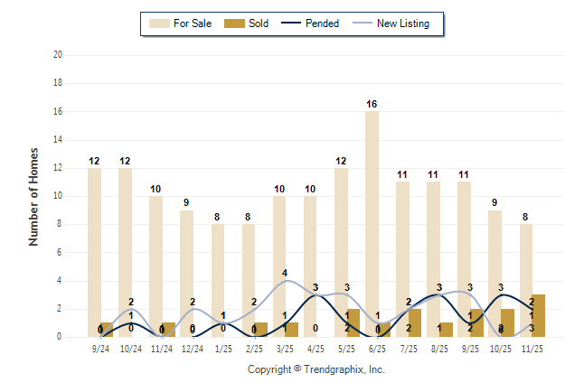Toggle the Pended series label in legend
This screenshot has width=584, height=392.
[x=324, y=23]
